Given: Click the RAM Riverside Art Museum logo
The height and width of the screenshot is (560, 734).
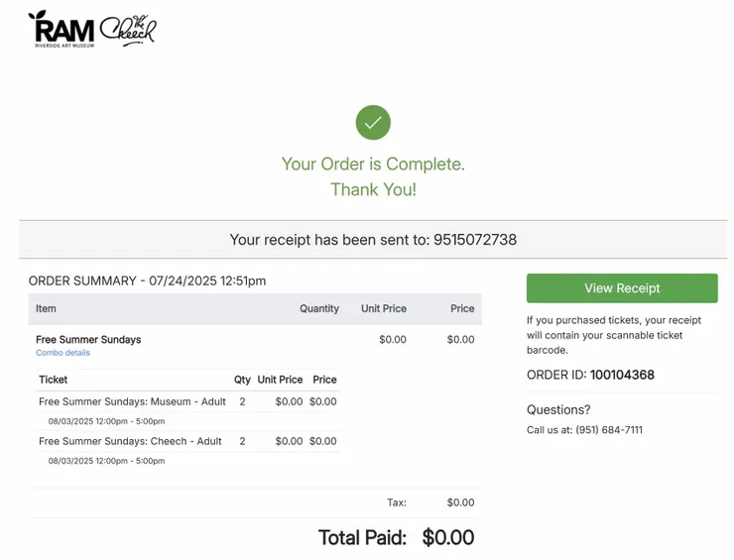Looking at the screenshot, I should (61, 29).
